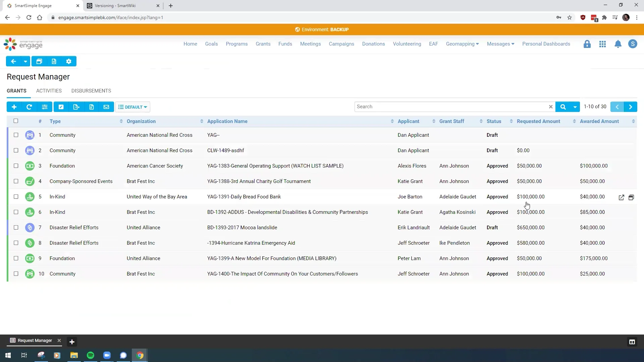644x362 pixels.
Task: Email selected records via envelope icon
Action: 106,107
